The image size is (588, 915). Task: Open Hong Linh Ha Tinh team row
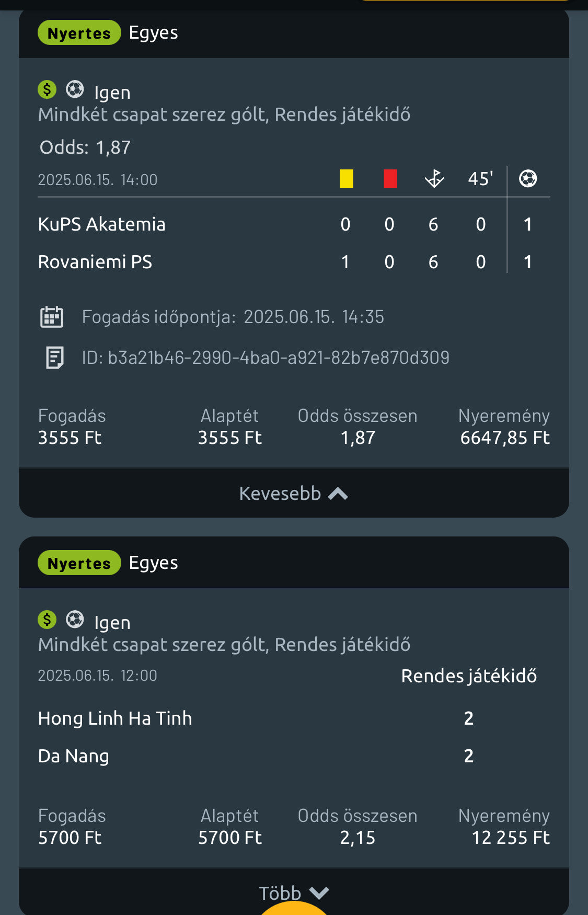115,718
